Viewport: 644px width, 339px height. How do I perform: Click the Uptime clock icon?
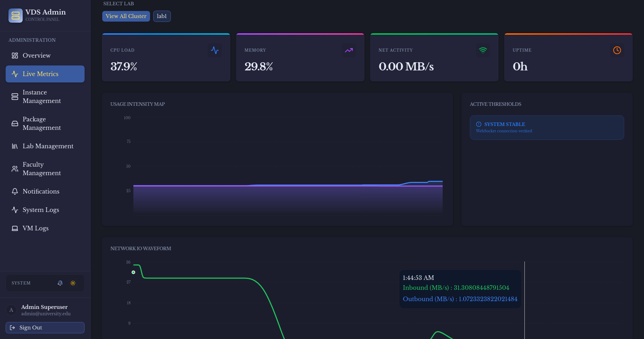617,50
